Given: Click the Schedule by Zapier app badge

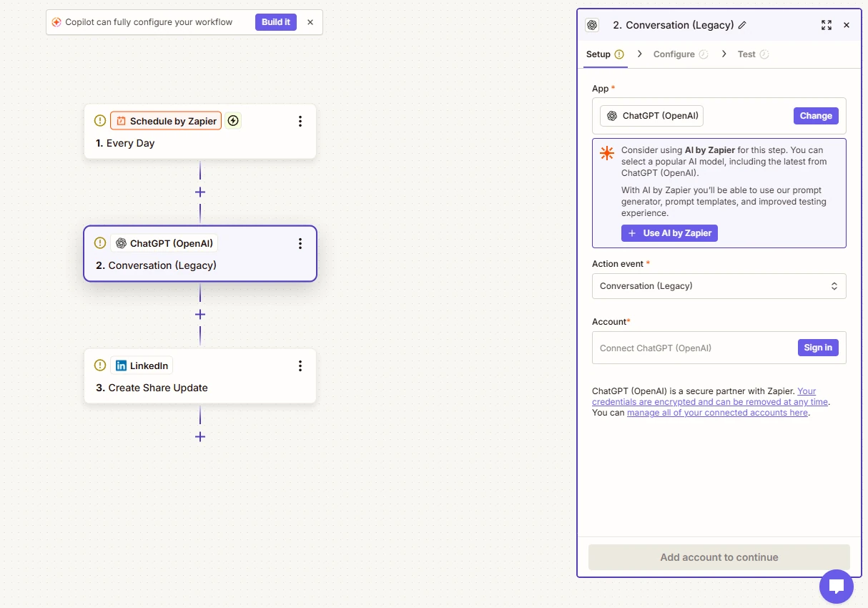Looking at the screenshot, I should [166, 121].
